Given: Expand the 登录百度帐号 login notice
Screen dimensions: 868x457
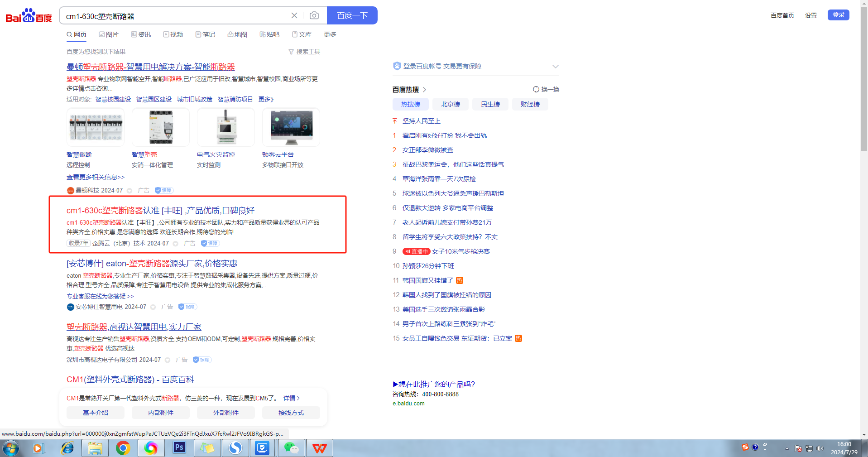Looking at the screenshot, I should pos(555,67).
